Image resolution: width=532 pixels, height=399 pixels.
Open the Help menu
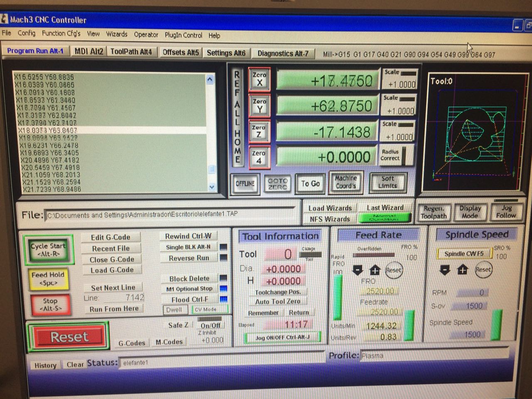tap(214, 35)
